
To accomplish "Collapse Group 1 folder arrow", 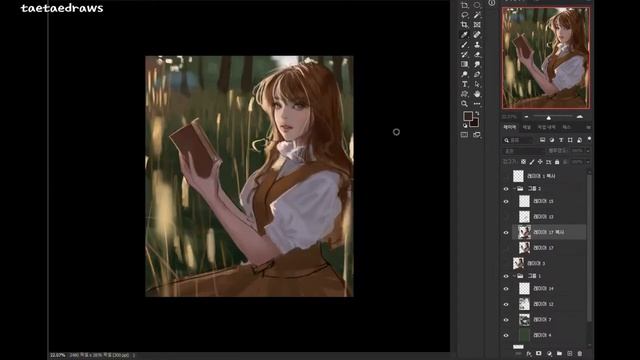I will 514,276.
